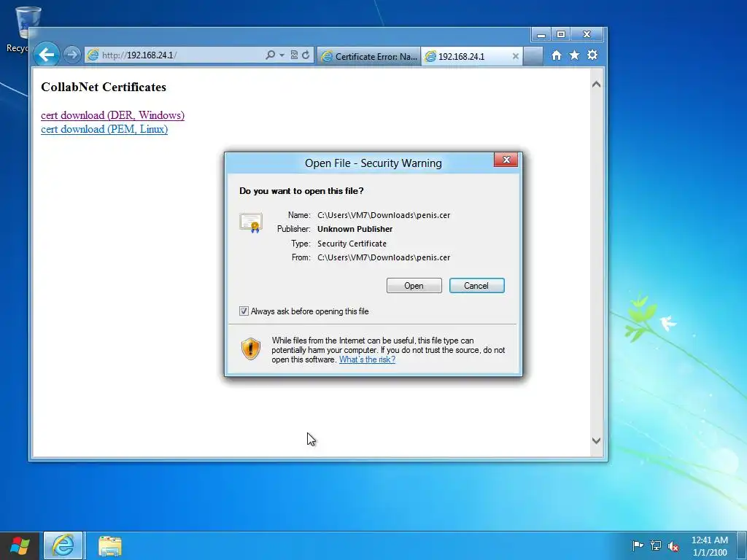The width and height of the screenshot is (747, 560).
Task: Refresh the page with reload icon
Action: coord(306,55)
